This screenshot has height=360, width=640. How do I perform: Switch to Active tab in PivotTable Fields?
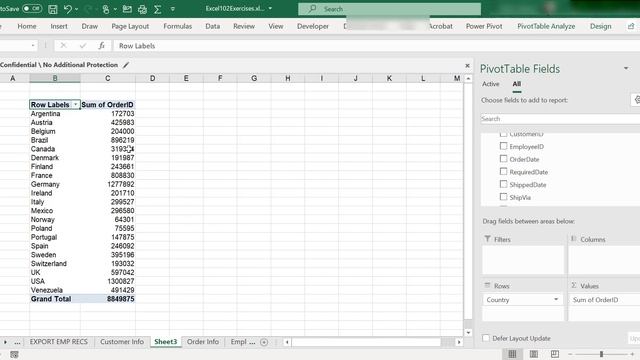(x=491, y=84)
